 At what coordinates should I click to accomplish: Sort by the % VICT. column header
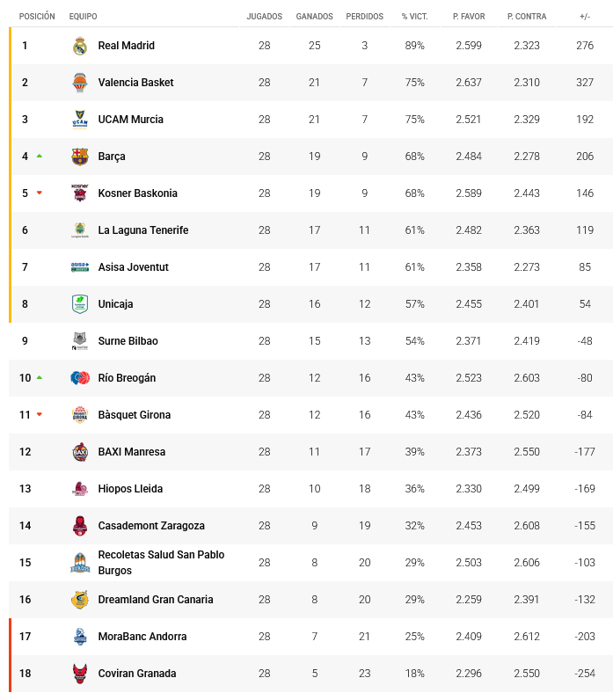(414, 17)
